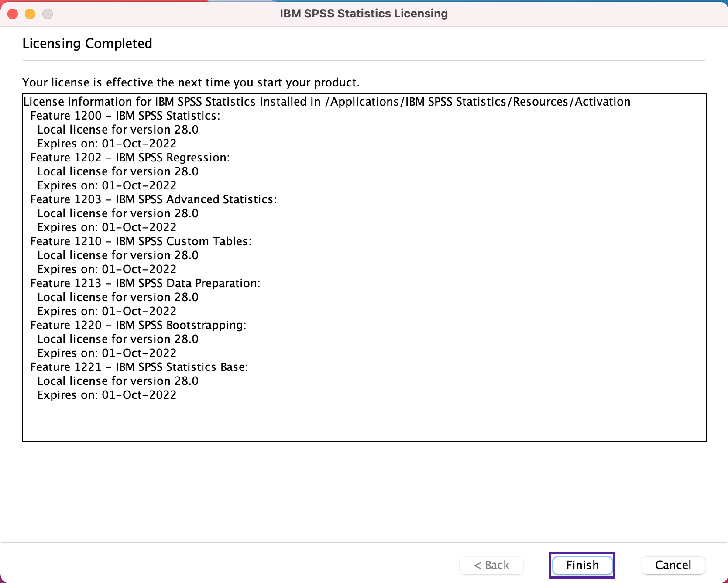Image resolution: width=728 pixels, height=583 pixels.
Task: Select Feature 1213 – Data Preparation line
Action: click(145, 283)
